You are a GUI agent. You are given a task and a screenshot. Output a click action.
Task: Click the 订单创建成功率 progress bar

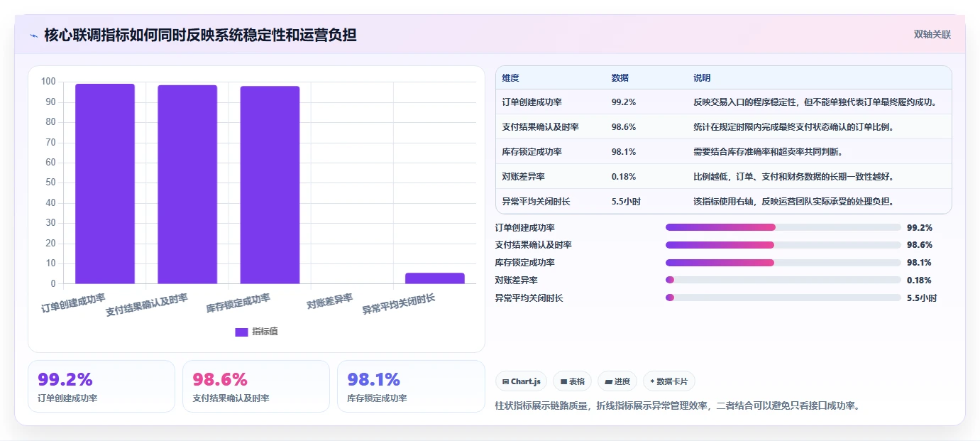tap(783, 227)
